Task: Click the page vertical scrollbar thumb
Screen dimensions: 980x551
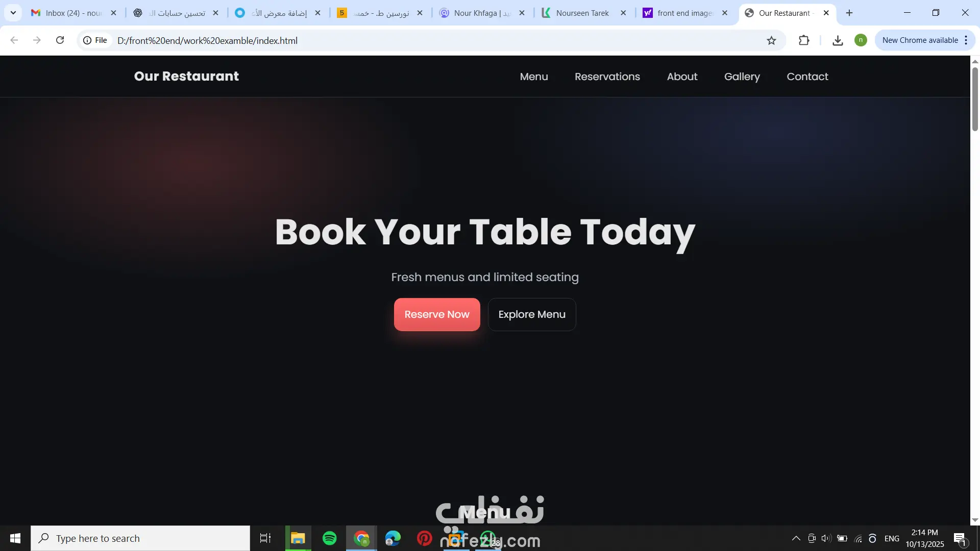Action: click(975, 98)
